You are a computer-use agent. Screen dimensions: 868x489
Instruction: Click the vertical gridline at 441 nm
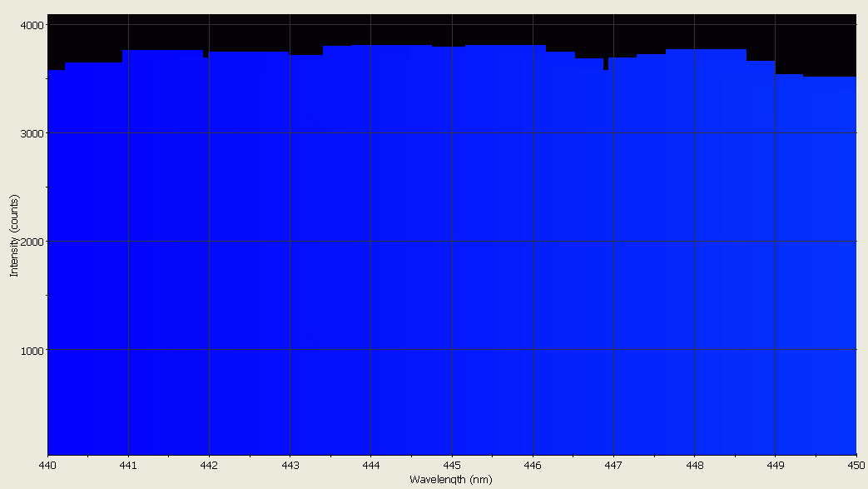click(127, 250)
